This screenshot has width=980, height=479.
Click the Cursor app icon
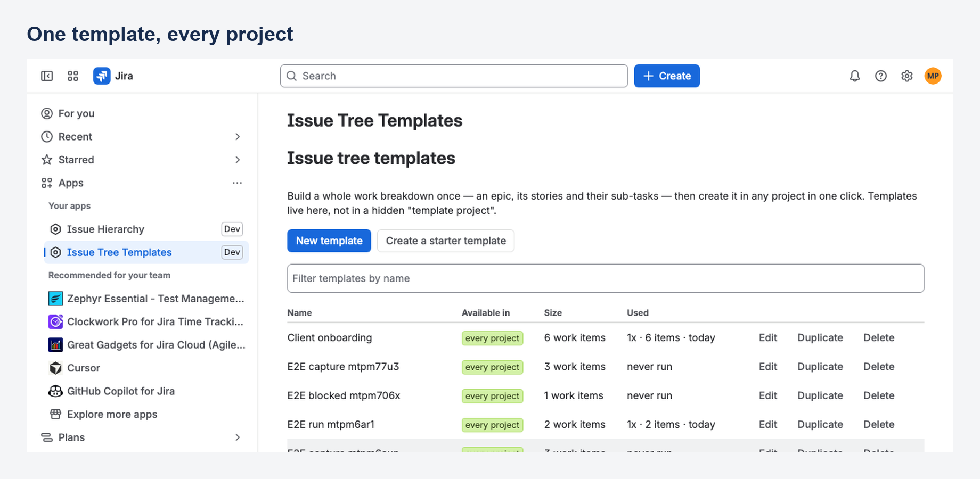(x=55, y=368)
